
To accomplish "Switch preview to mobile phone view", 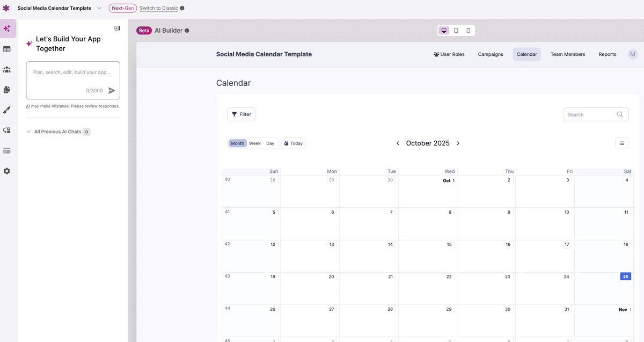I will [468, 31].
